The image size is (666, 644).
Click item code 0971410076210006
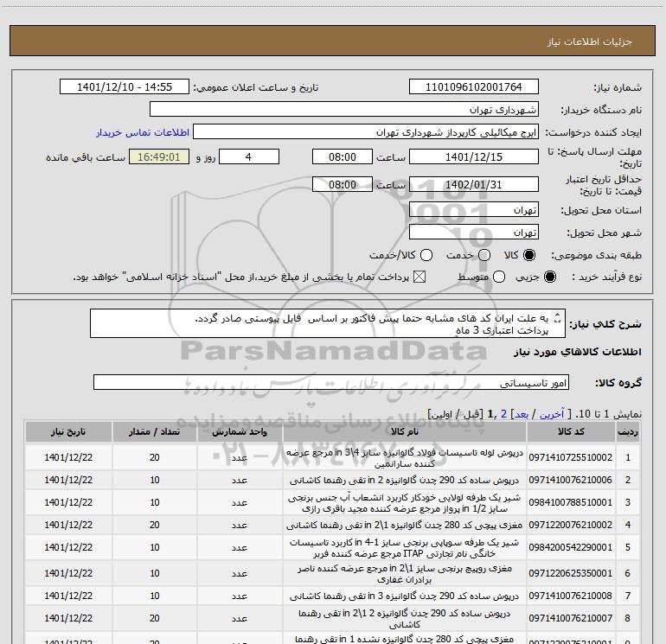571,480
